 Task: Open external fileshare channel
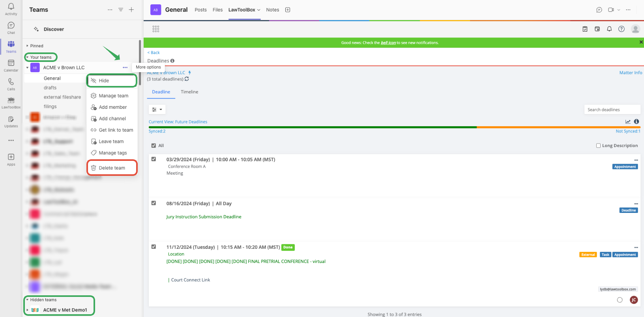tap(62, 97)
